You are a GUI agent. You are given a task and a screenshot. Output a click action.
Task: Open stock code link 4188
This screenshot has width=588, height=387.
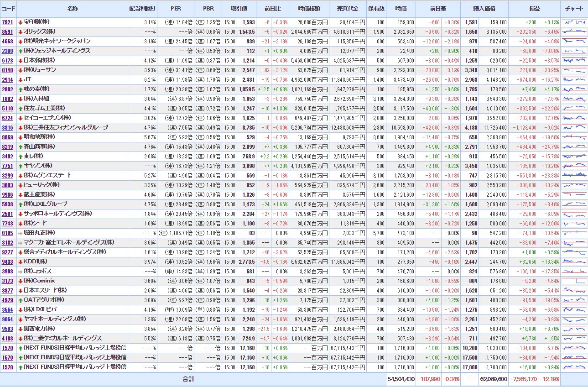pos(7,338)
